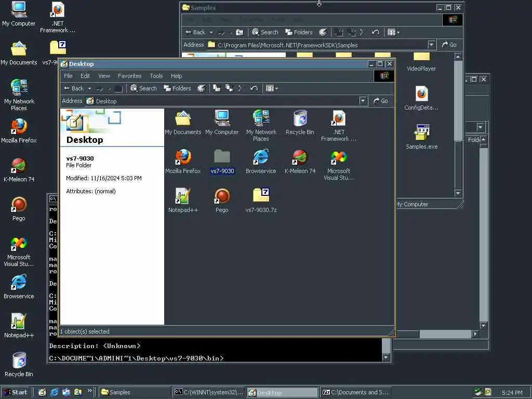This screenshot has height=399, width=532.
Task: Toggle Folders pane in Samples window
Action: 299,32
